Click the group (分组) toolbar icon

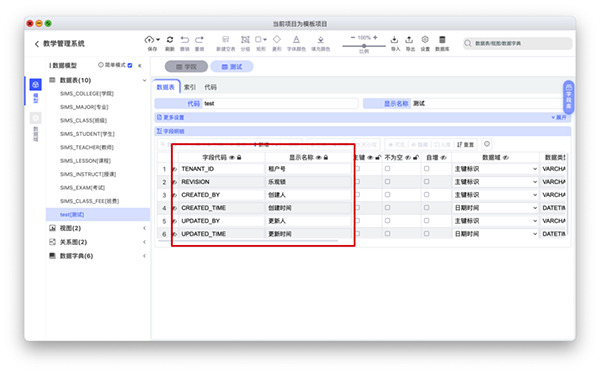[245, 39]
